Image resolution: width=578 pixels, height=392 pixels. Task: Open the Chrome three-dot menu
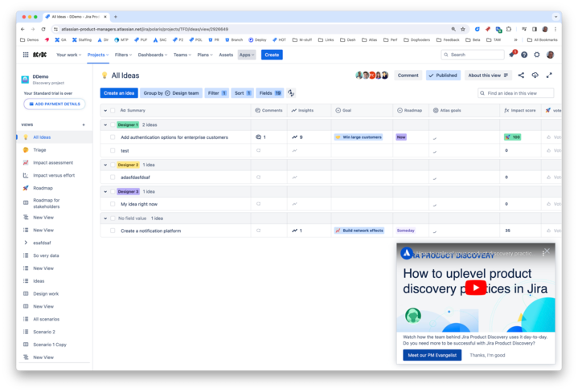tap(555, 29)
